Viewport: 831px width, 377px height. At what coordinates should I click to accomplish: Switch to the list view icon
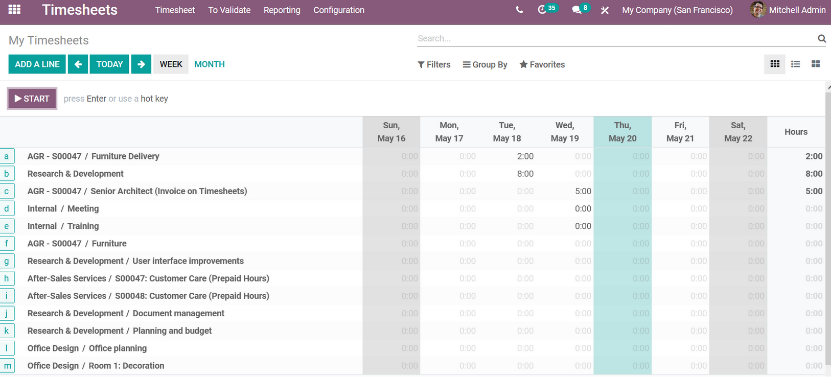pyautogui.click(x=795, y=64)
